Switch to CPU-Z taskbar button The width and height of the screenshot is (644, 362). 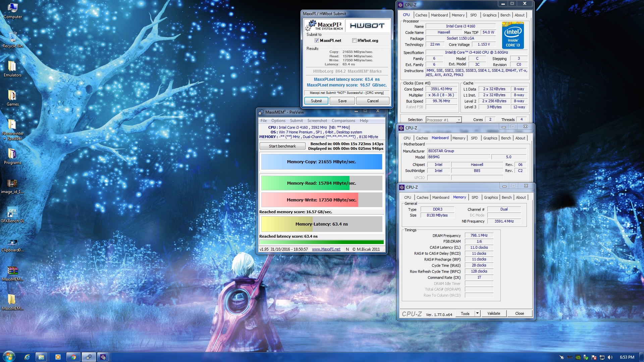click(103, 357)
